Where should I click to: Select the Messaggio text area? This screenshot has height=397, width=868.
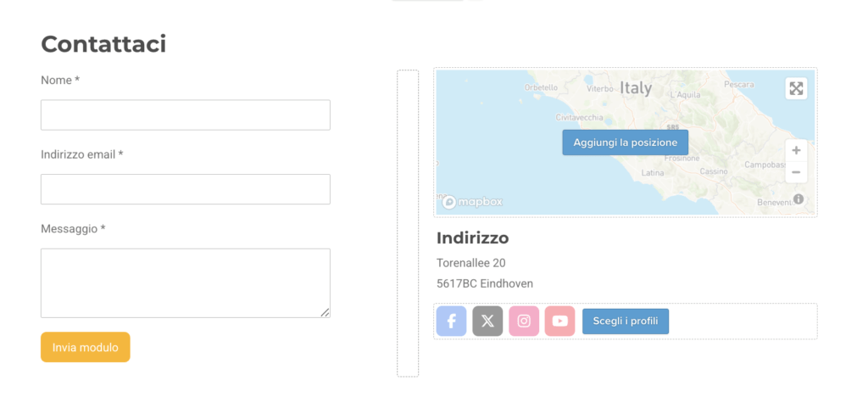click(x=186, y=282)
